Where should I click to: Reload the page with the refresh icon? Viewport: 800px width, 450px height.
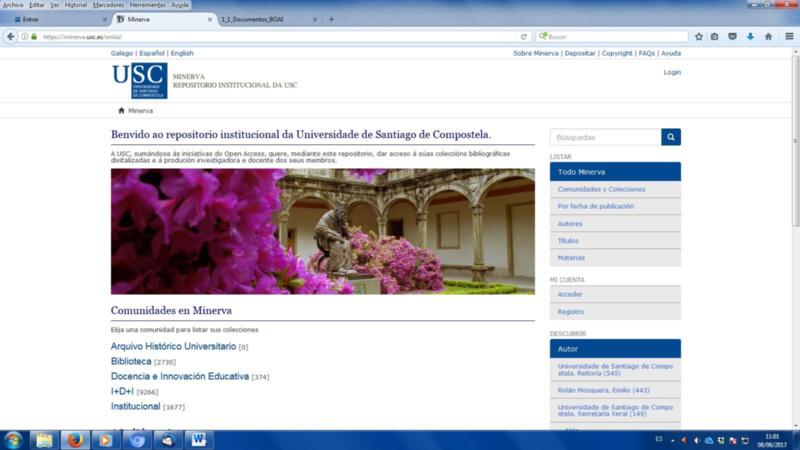(523, 37)
